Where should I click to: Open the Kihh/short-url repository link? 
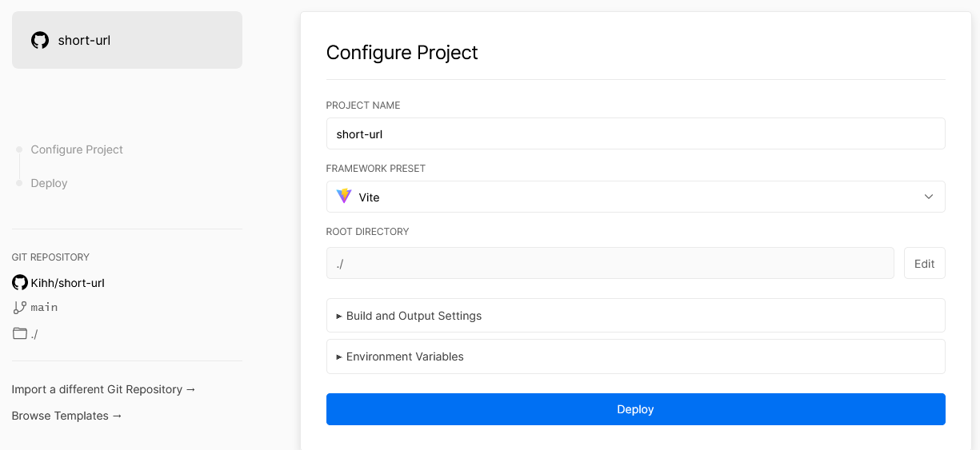(68, 283)
